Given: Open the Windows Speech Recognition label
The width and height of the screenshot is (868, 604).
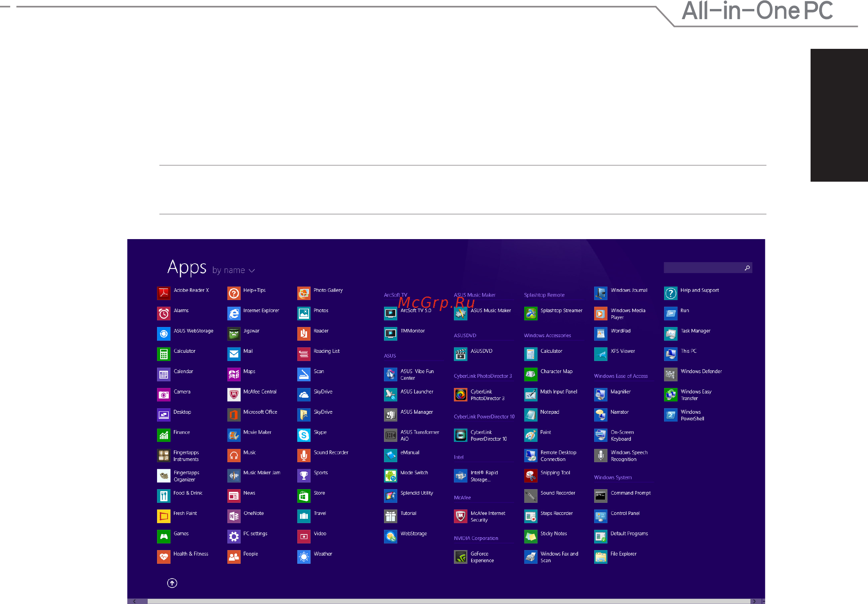Looking at the screenshot, I should [629, 456].
